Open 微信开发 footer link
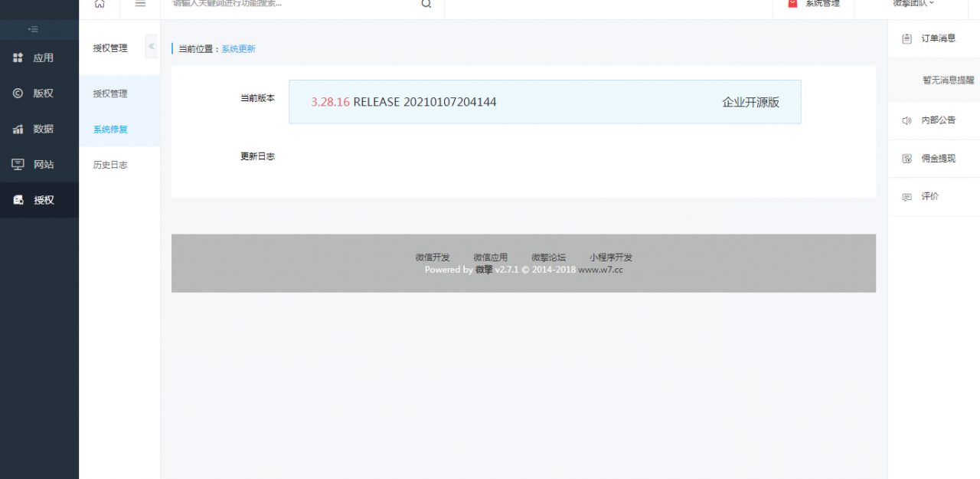980x479 pixels. tap(433, 258)
